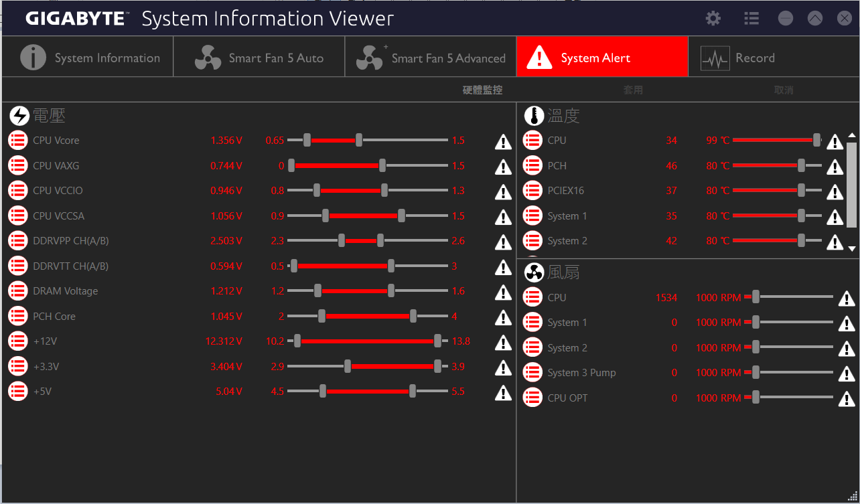860x504 pixels.
Task: Click the red list icon beside DRAM Voltage
Action: [18, 291]
